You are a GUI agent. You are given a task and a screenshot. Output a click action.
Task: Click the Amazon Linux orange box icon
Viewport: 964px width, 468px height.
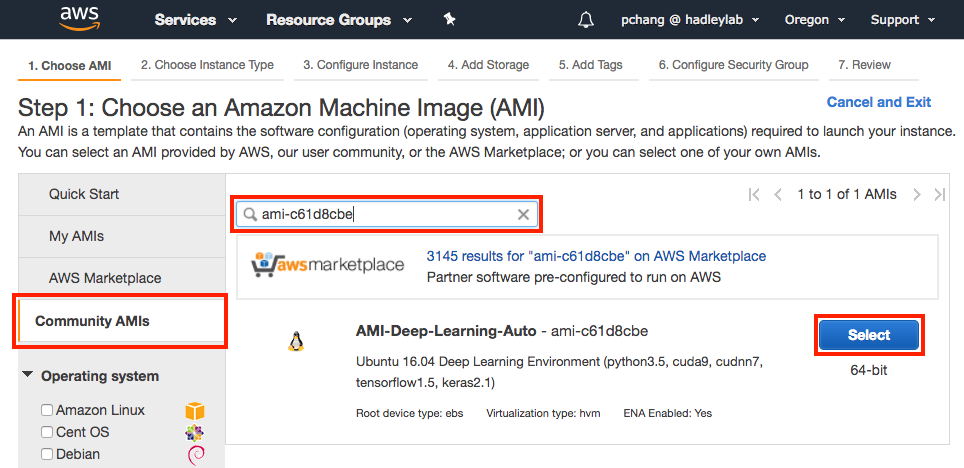click(x=195, y=410)
